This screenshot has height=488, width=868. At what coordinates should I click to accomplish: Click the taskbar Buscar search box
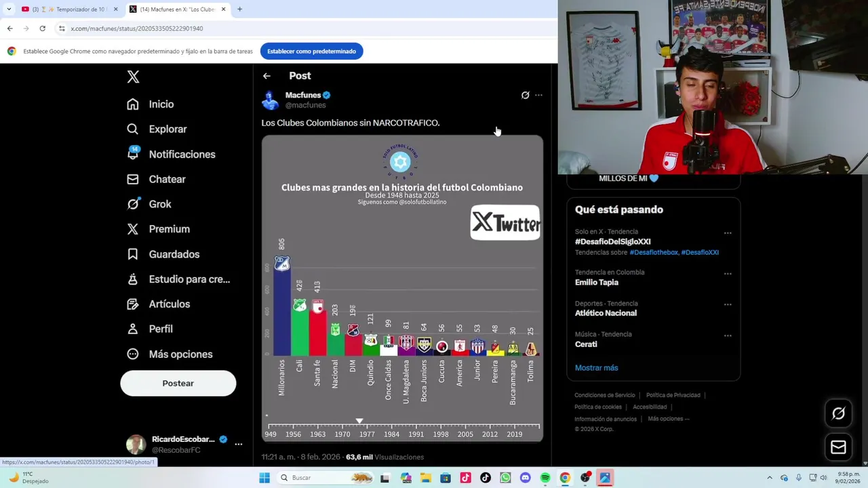point(325,478)
